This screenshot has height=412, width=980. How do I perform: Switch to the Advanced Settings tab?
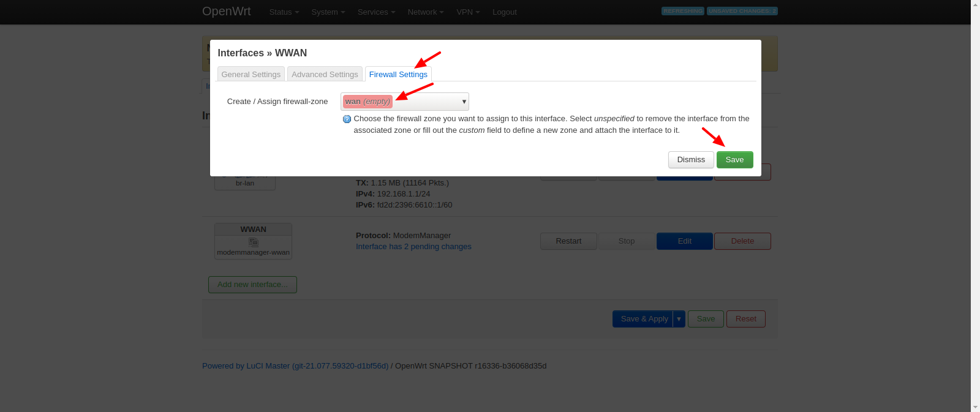(325, 74)
